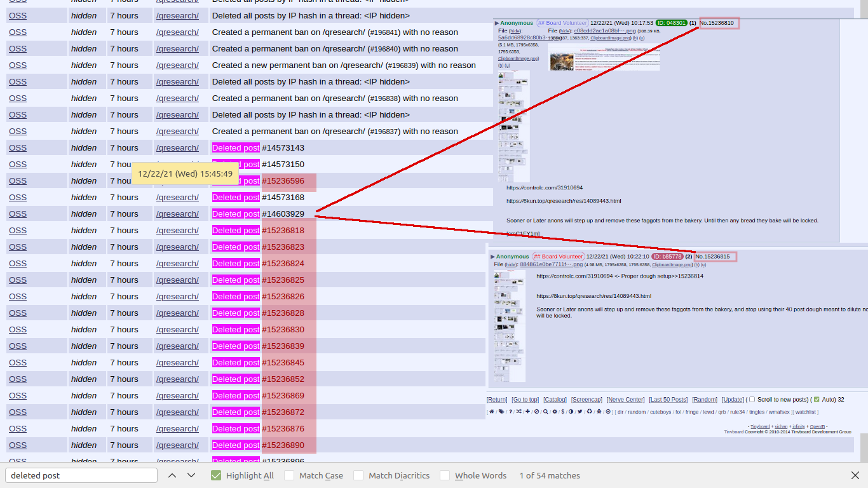Go to the next find match with the down arrow
Image resolution: width=868 pixels, height=488 pixels.
(191, 475)
